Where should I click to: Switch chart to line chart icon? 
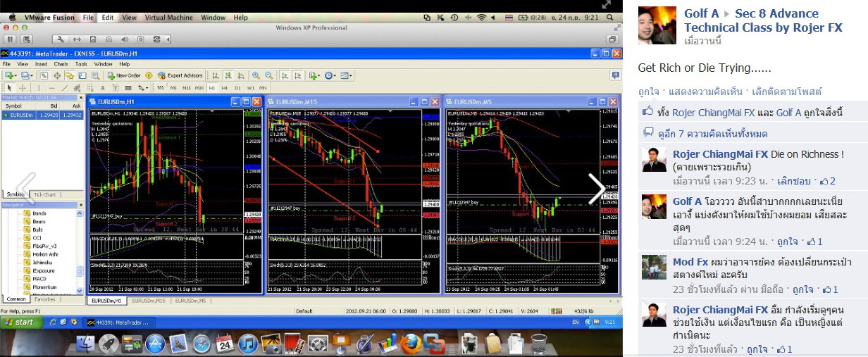pos(241,75)
